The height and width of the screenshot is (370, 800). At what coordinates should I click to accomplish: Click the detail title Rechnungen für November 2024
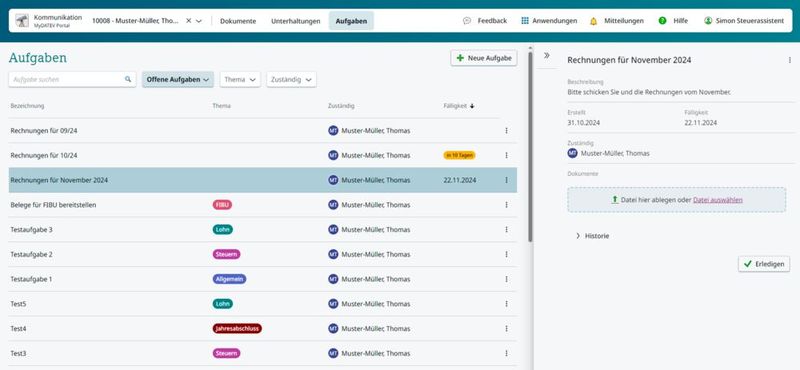pyautogui.click(x=629, y=60)
